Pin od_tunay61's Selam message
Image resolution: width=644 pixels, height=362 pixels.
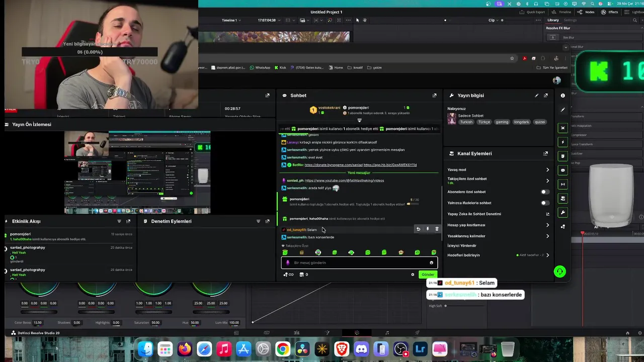click(x=428, y=229)
